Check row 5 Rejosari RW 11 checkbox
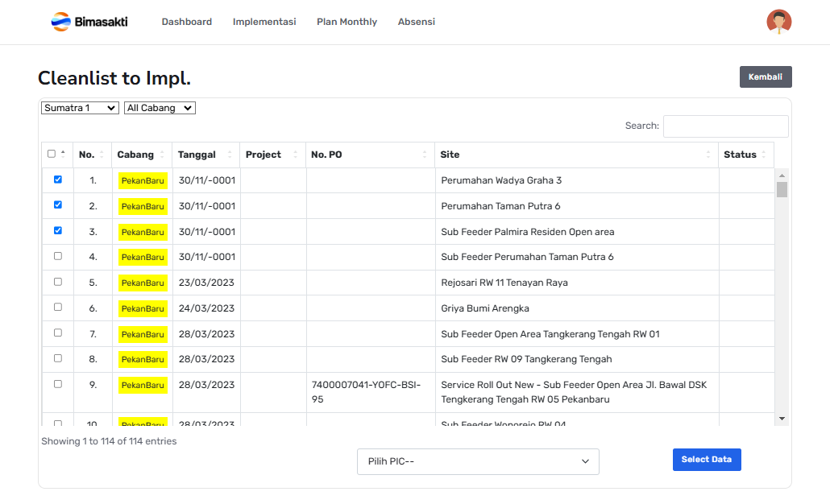 pyautogui.click(x=57, y=282)
